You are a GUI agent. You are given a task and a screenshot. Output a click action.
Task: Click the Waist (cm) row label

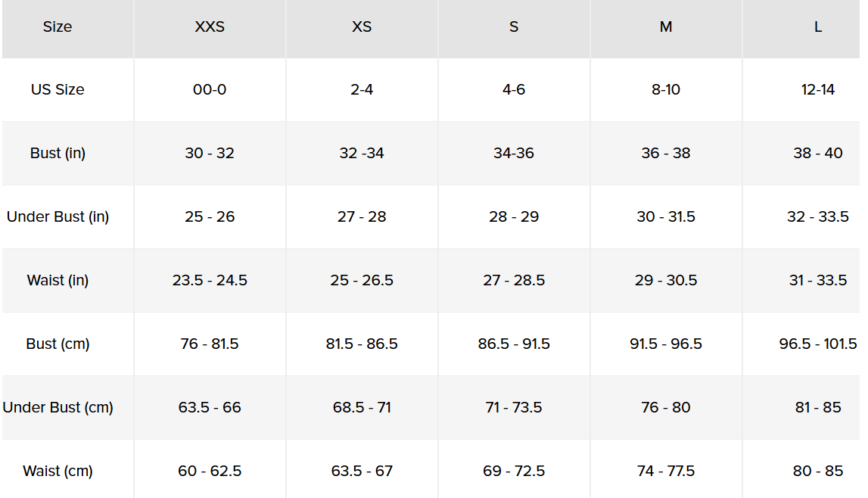point(58,471)
